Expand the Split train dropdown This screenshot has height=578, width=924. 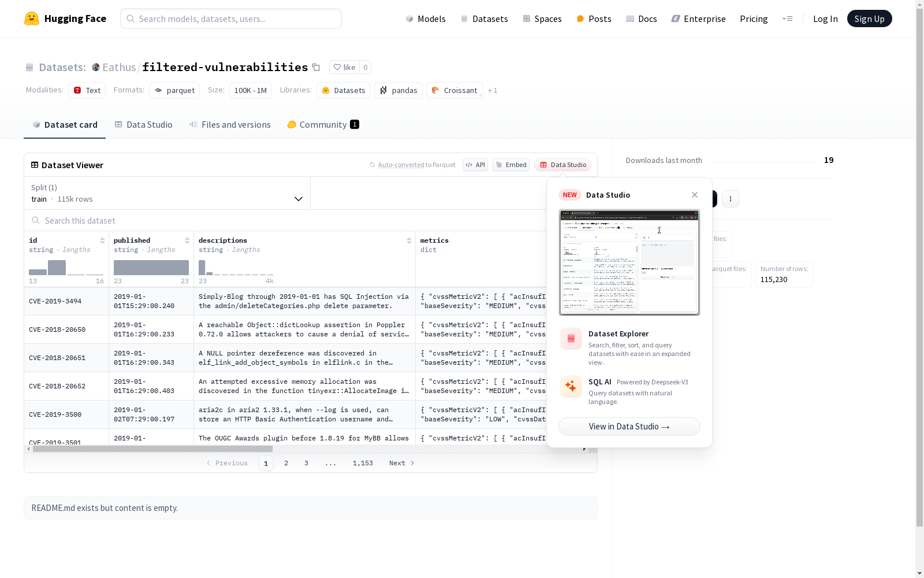pyautogui.click(x=167, y=193)
